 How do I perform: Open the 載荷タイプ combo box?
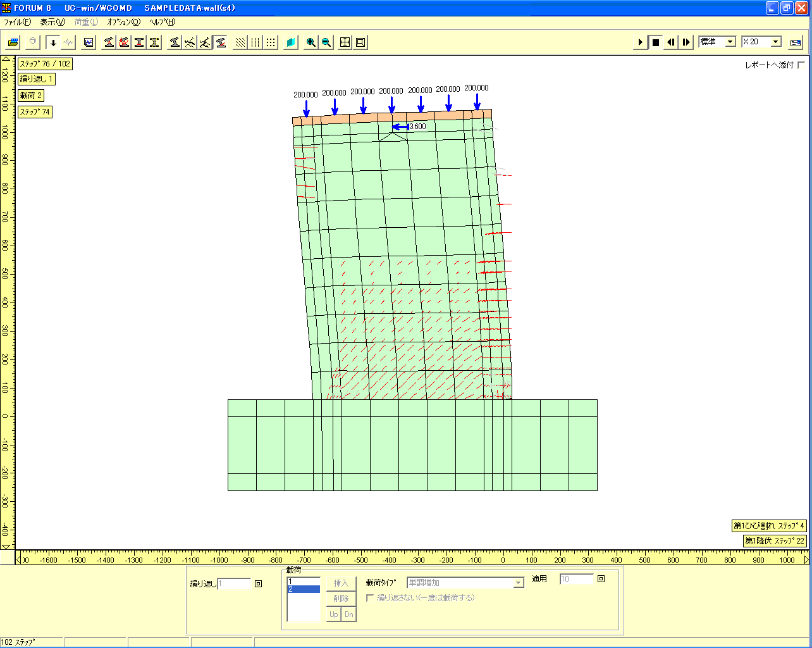pyautogui.click(x=519, y=583)
